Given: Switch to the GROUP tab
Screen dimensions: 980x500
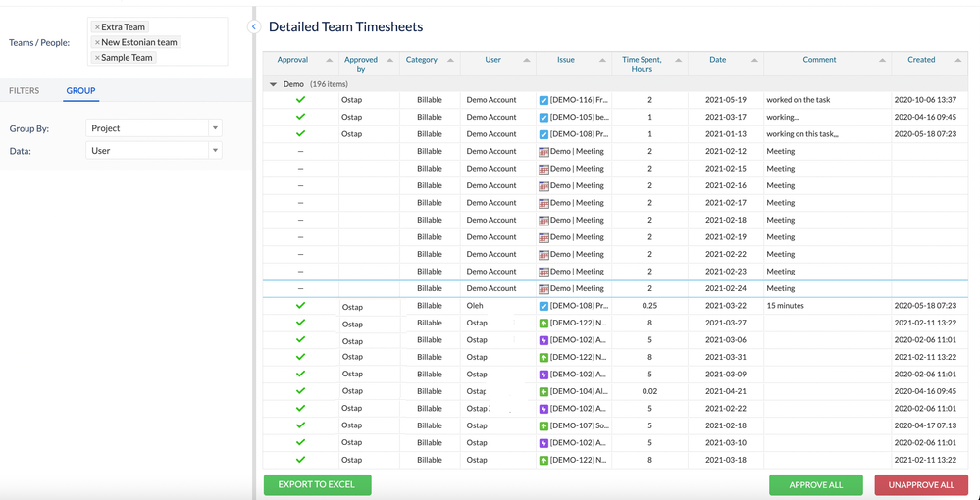Looking at the screenshot, I should click(80, 90).
